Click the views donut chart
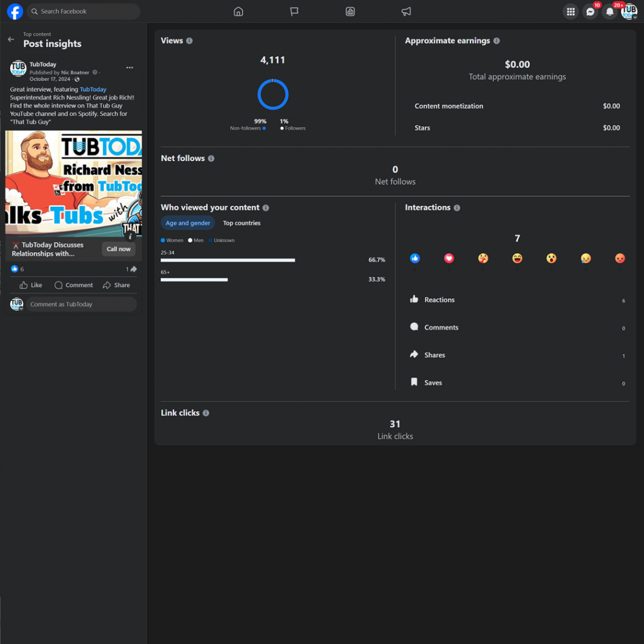644x644 pixels. 273,94
